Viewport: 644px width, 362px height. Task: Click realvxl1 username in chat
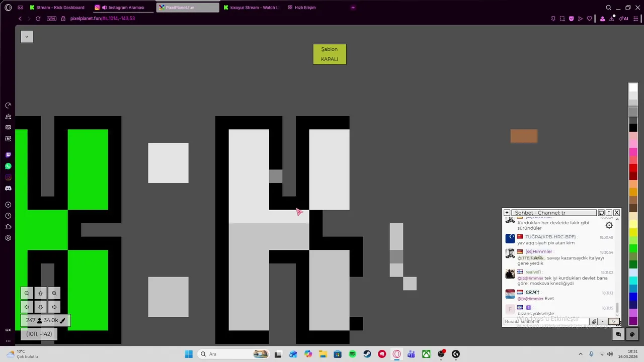point(533,272)
